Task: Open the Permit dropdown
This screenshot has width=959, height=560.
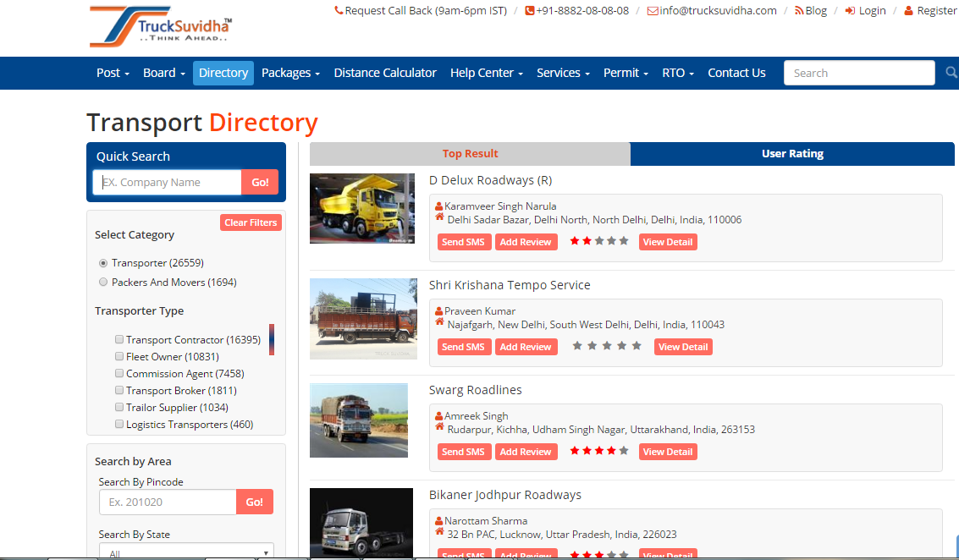Action: tap(626, 73)
